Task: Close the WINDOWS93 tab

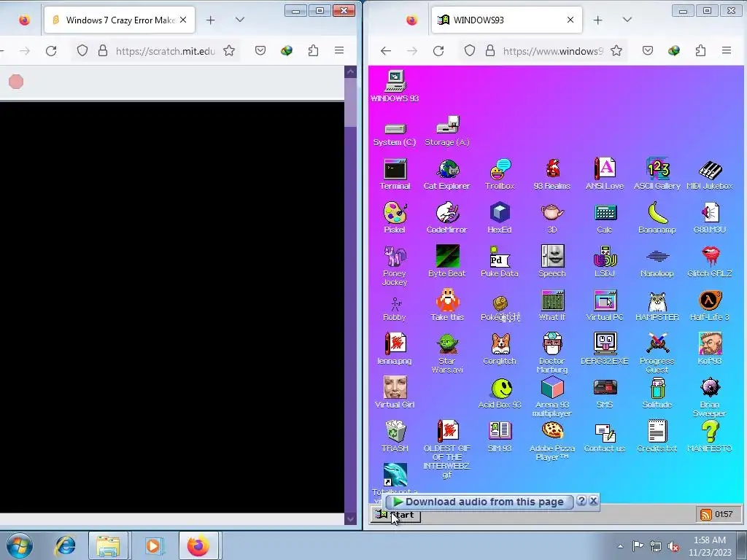Action: 570,20
